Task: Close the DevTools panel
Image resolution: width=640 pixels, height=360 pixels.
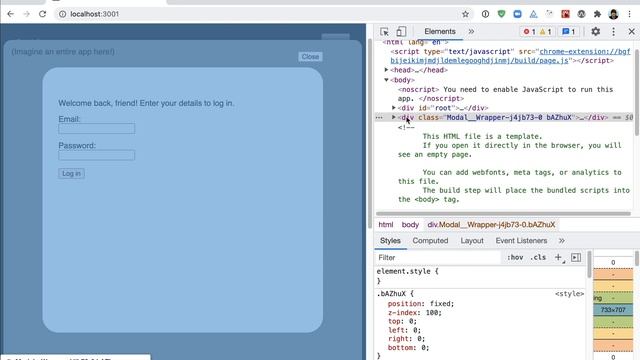Action: pos(631,31)
